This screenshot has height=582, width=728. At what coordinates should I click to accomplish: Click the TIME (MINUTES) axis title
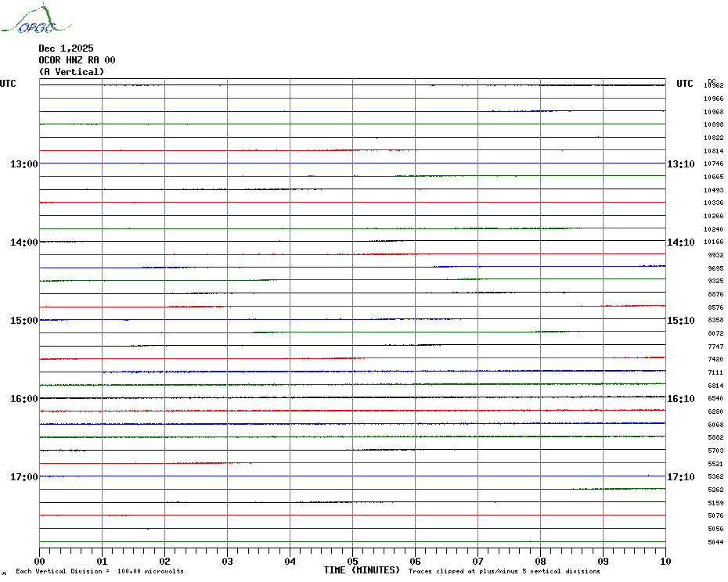click(362, 570)
